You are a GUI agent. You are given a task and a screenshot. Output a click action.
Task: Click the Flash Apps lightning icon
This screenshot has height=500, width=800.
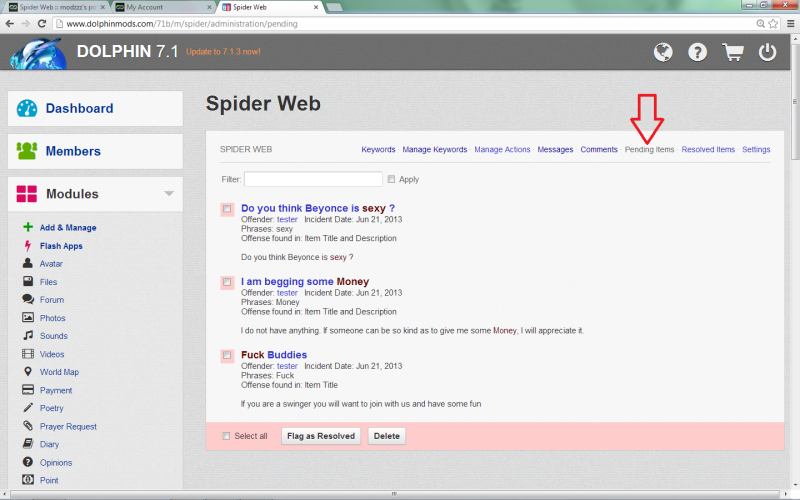click(x=28, y=246)
